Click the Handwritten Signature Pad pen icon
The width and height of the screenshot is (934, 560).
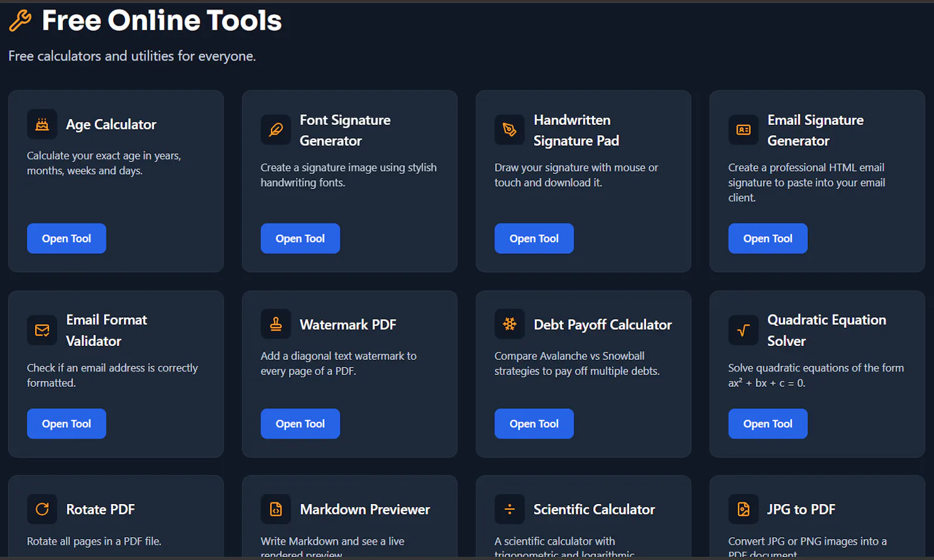[x=510, y=129]
